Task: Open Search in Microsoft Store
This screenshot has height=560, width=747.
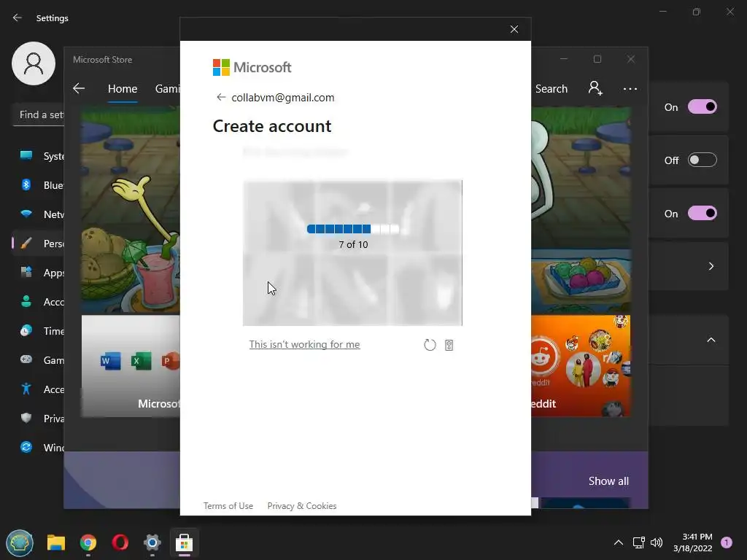Action: click(x=551, y=88)
